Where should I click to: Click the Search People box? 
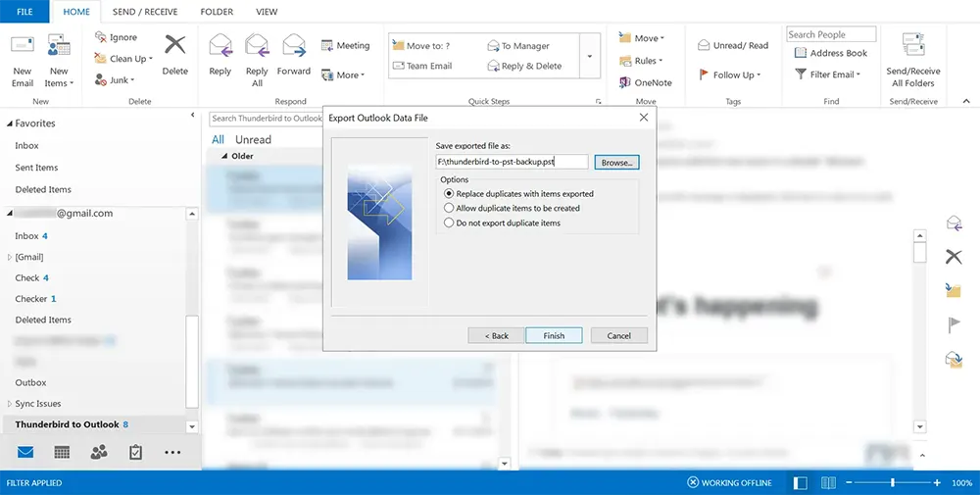coord(831,34)
